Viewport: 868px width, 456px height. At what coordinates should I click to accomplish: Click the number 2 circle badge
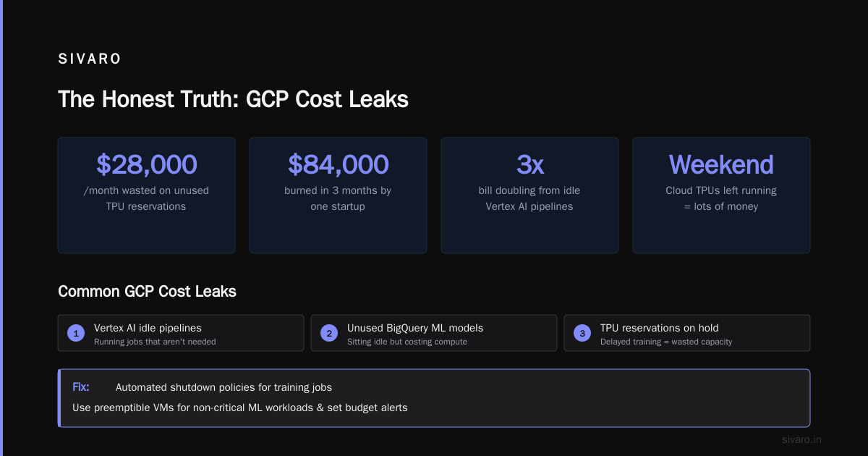329,333
